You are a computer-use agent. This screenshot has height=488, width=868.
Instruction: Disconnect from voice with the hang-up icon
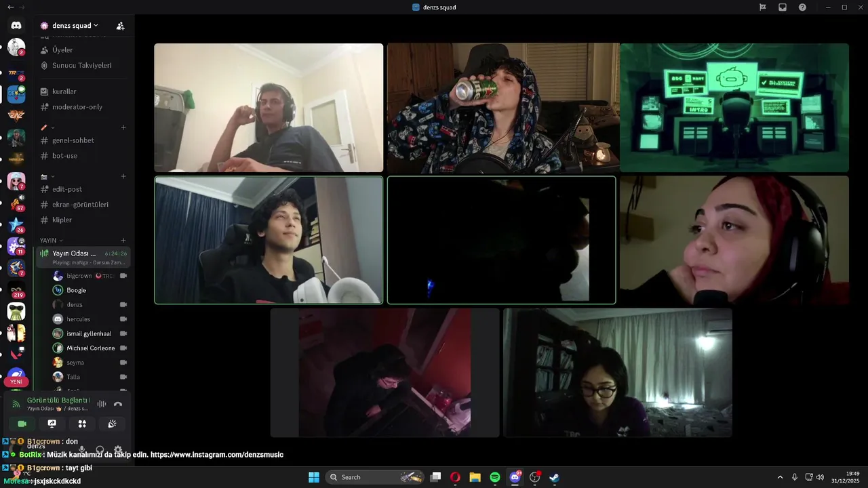pyautogui.click(x=118, y=404)
